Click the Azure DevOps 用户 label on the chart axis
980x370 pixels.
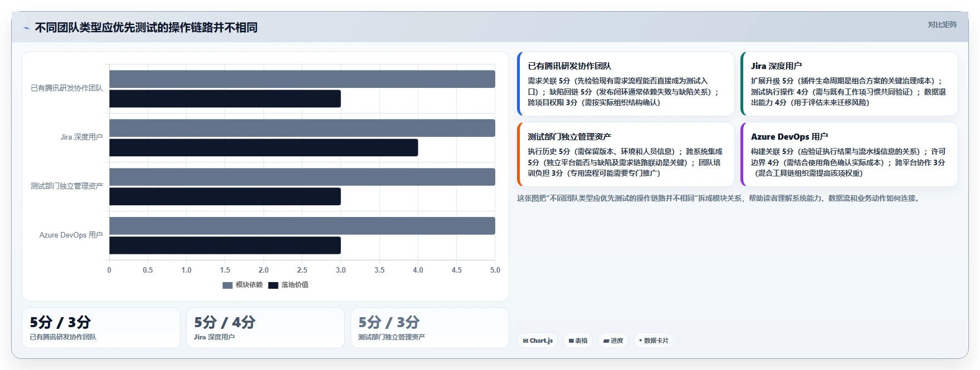(71, 235)
